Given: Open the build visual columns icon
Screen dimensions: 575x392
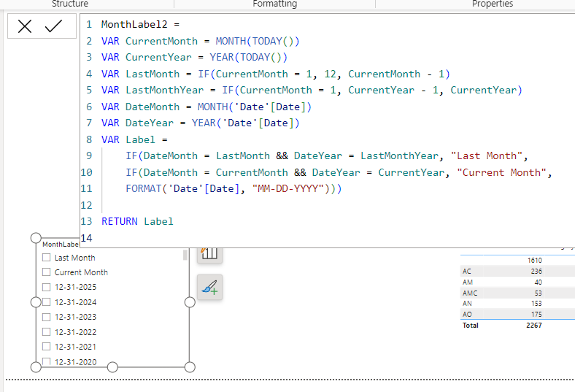Looking at the screenshot, I should [x=209, y=253].
